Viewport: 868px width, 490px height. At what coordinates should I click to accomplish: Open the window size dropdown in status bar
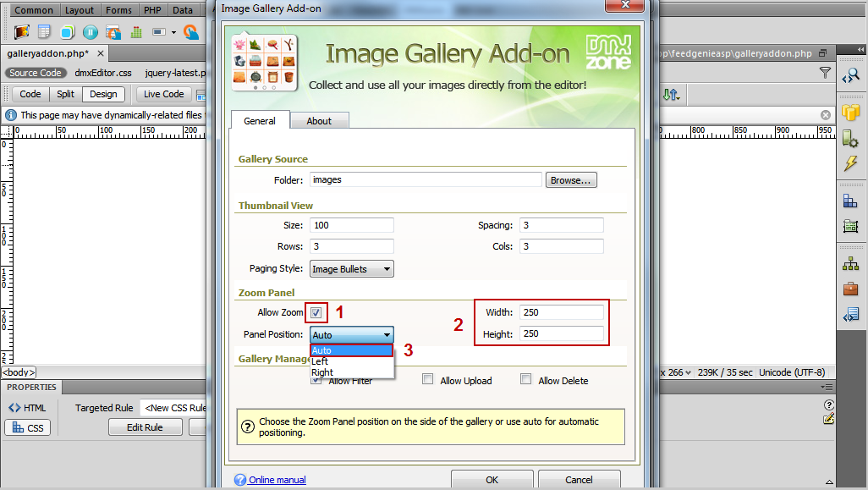pos(688,372)
